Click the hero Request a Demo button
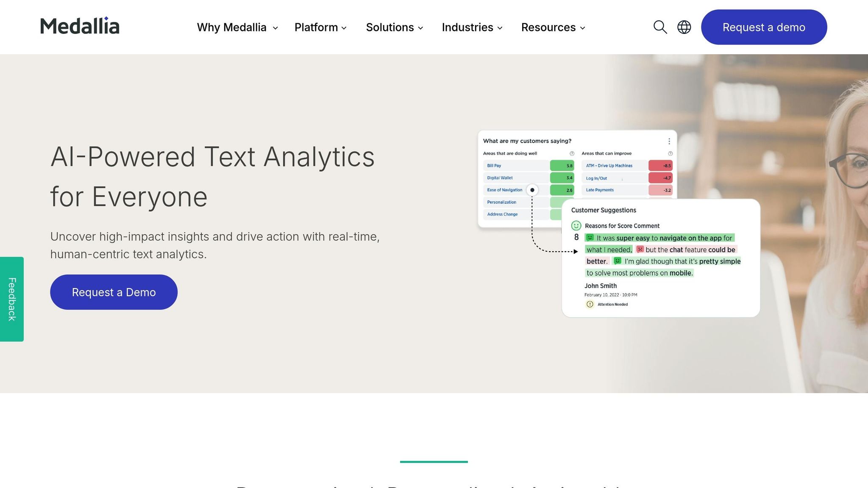The image size is (868, 488). (114, 292)
